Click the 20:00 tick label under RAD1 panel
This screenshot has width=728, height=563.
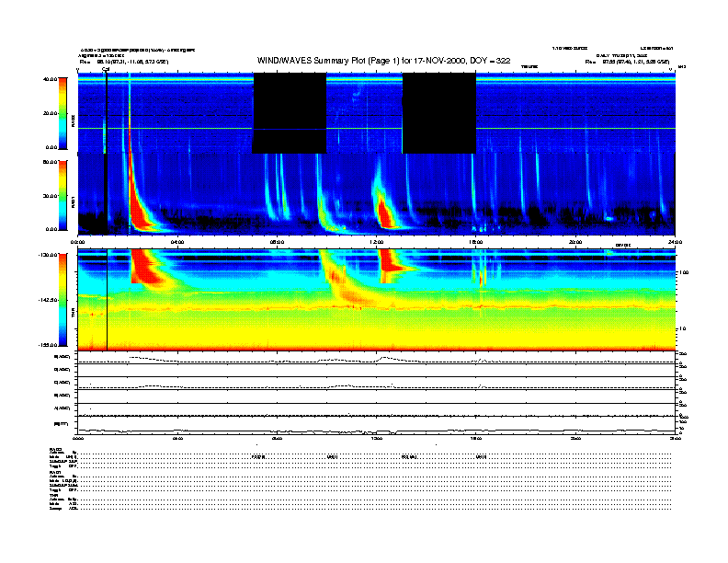point(575,242)
